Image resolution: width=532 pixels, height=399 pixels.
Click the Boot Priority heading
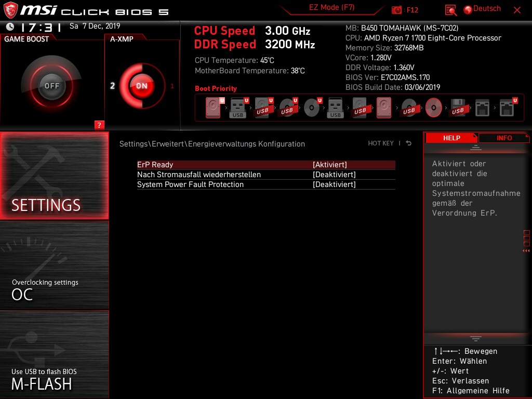click(x=216, y=88)
